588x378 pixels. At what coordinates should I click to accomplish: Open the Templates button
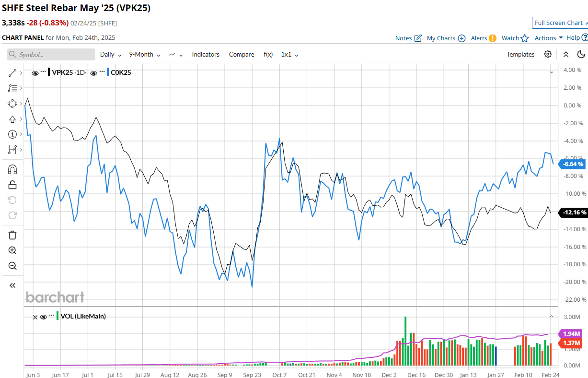tap(520, 55)
